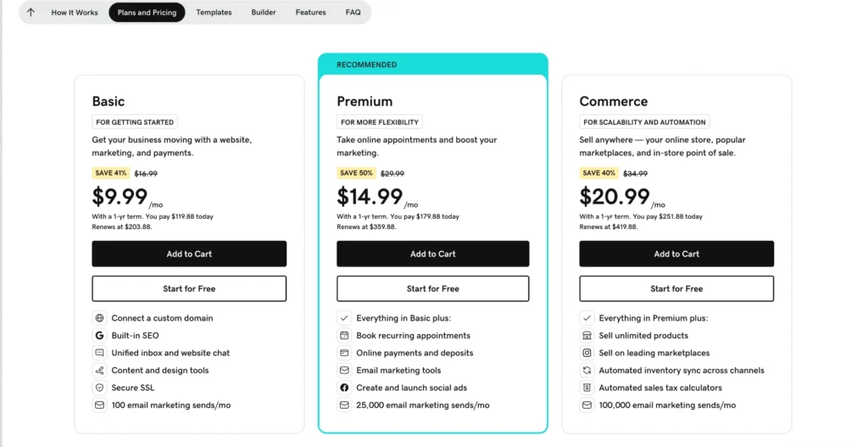The height and width of the screenshot is (447, 868).
Task: Click the storefront icon for unlimited products
Action: (587, 336)
